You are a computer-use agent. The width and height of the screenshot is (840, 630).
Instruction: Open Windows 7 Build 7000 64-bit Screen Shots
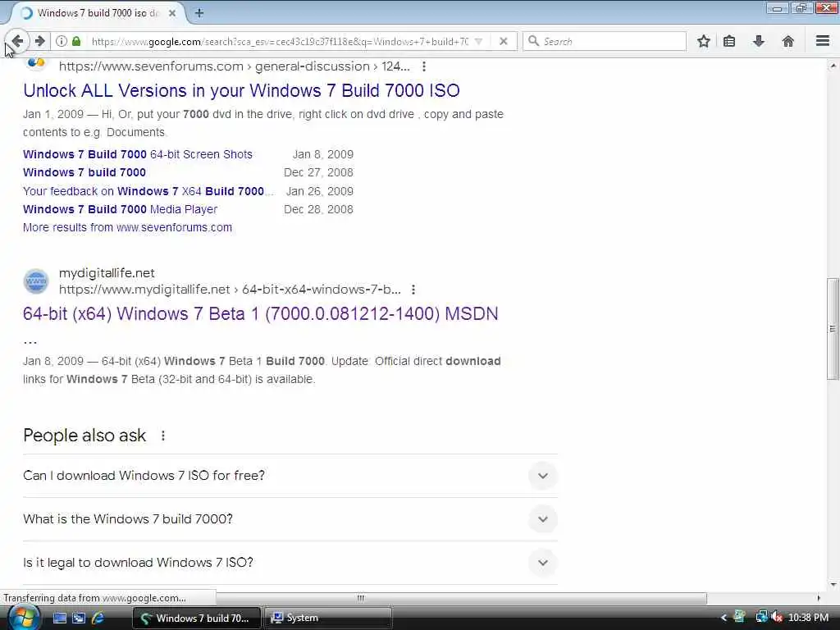click(138, 154)
